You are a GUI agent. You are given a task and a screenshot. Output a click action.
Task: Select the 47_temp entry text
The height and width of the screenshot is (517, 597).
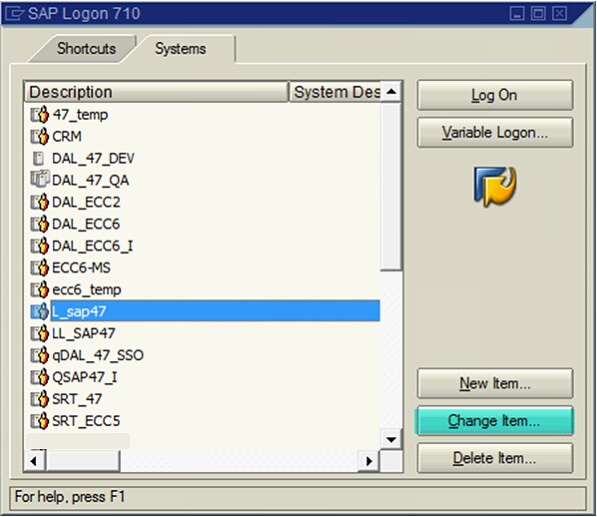(x=80, y=115)
